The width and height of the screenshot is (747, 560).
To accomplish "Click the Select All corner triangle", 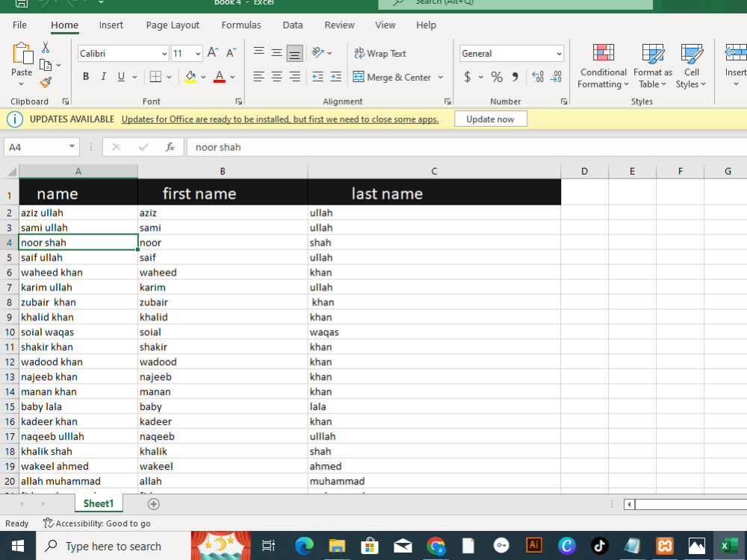I will pyautogui.click(x=11, y=172).
